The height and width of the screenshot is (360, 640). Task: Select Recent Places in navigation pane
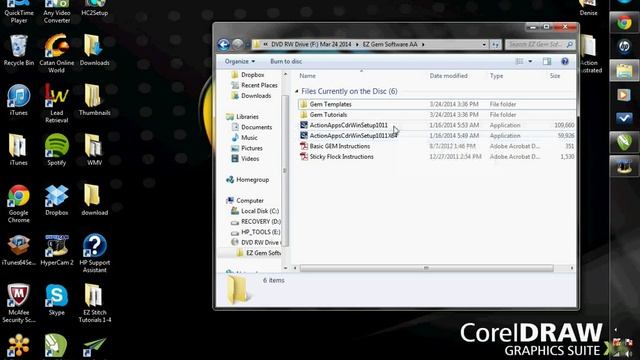tap(259, 85)
